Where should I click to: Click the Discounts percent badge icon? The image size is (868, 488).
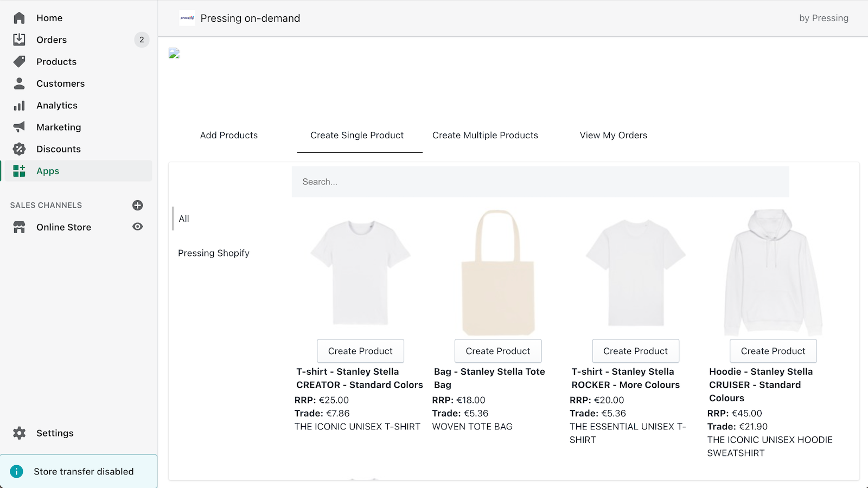(19, 149)
